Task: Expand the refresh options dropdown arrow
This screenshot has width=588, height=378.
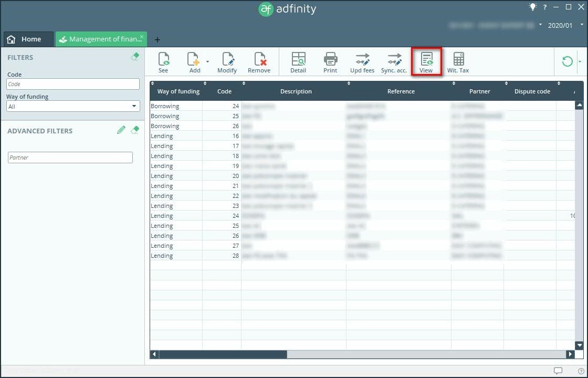Action: pos(580,61)
